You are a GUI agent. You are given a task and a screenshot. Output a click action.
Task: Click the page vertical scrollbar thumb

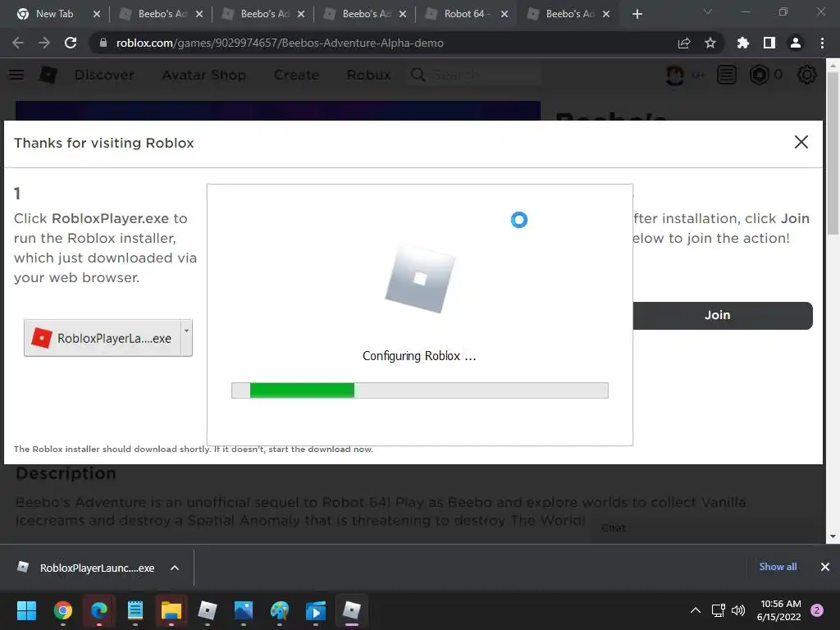click(x=833, y=153)
